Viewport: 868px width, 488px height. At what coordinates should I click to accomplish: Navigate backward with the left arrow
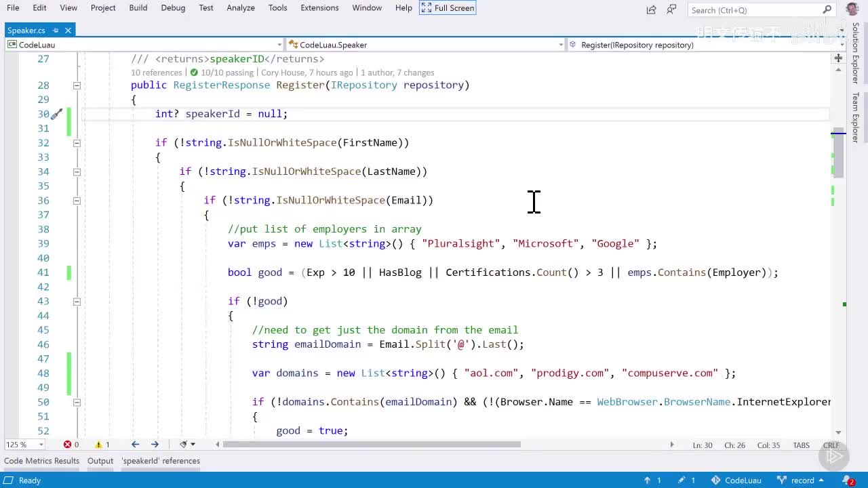[x=135, y=445]
